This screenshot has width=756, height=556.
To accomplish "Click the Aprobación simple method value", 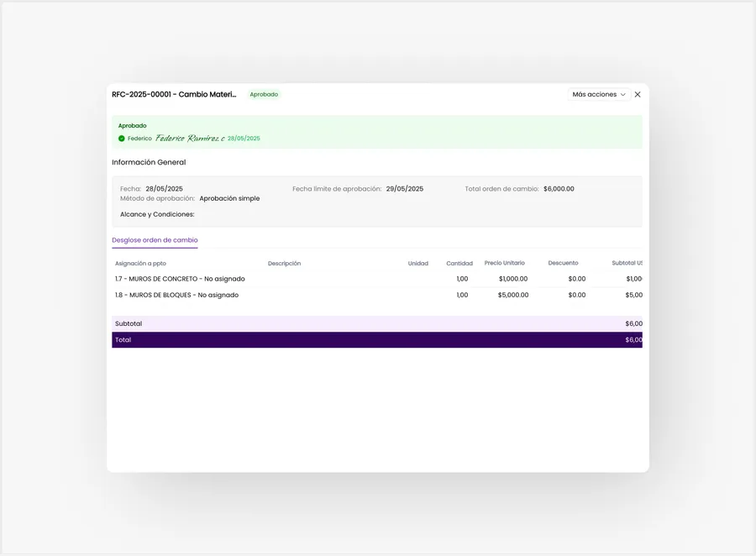I will pyautogui.click(x=229, y=198).
